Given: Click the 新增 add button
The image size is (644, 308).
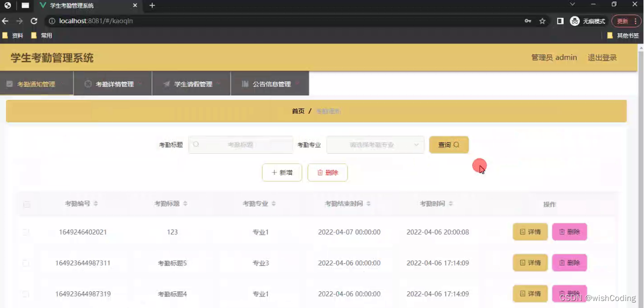Looking at the screenshot, I should click(282, 173).
